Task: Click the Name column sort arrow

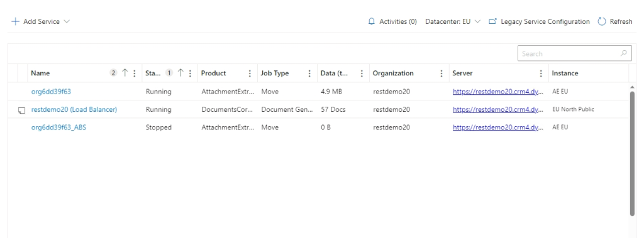Action: (125, 73)
